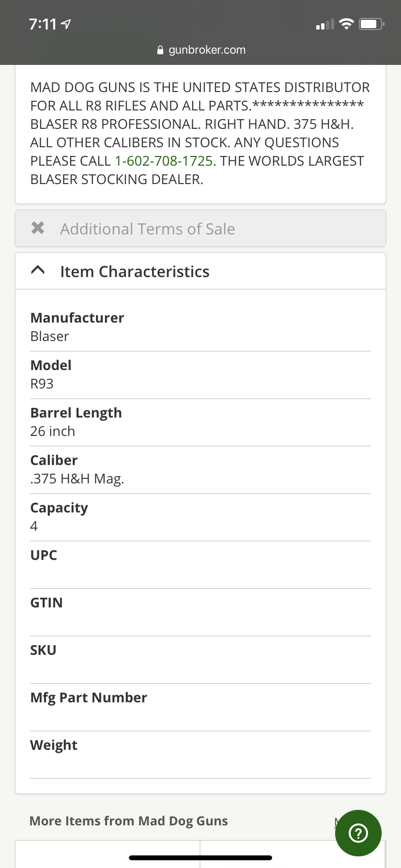Tap the gunbroker.com address text
This screenshot has width=401, height=868.
207,50
